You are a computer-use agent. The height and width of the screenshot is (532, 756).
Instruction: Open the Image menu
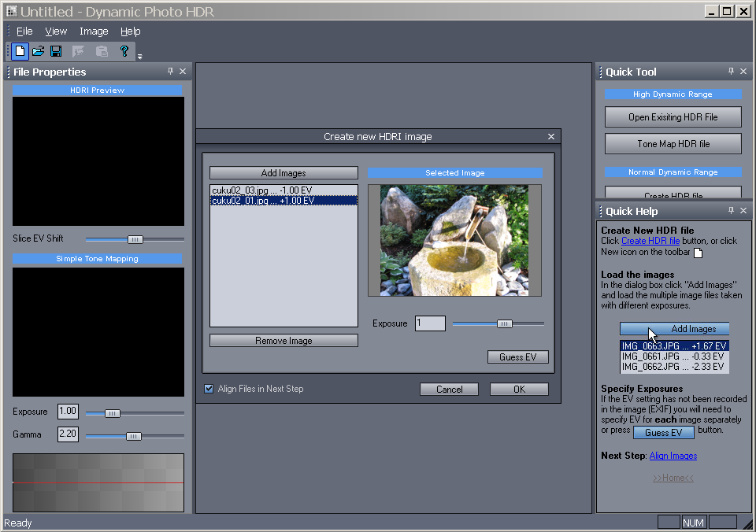click(x=94, y=31)
